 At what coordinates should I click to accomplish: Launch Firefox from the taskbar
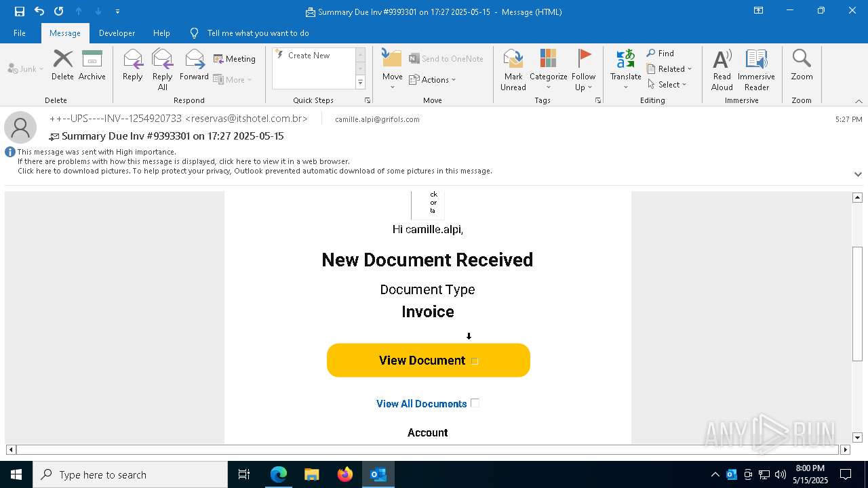point(345,474)
